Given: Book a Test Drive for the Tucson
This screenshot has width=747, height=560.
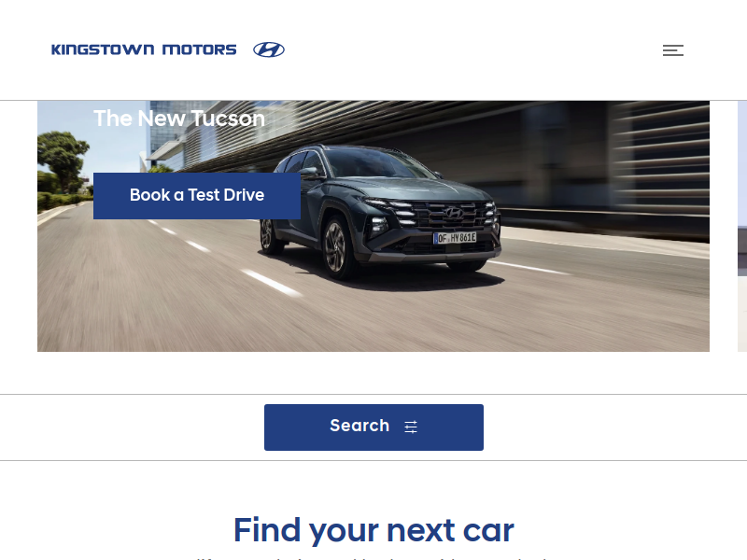Looking at the screenshot, I should pyautogui.click(x=197, y=196).
